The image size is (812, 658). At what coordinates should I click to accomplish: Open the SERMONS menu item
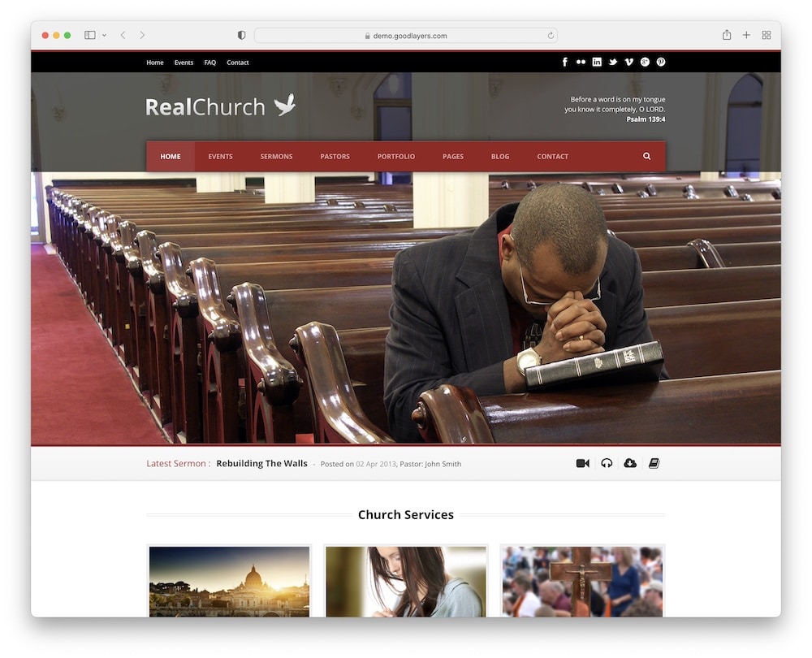click(276, 157)
